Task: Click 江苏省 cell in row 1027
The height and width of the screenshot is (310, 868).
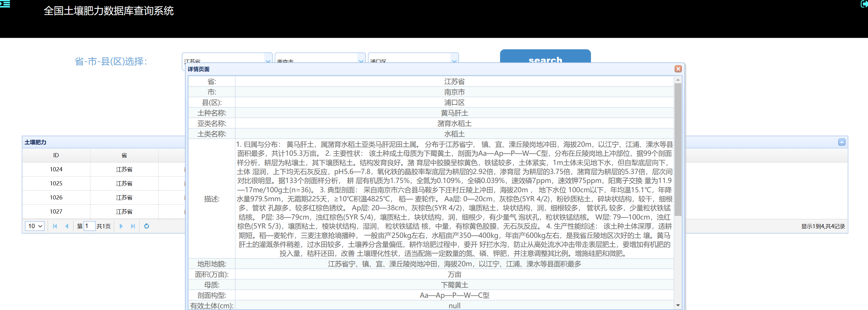Action: click(x=124, y=211)
